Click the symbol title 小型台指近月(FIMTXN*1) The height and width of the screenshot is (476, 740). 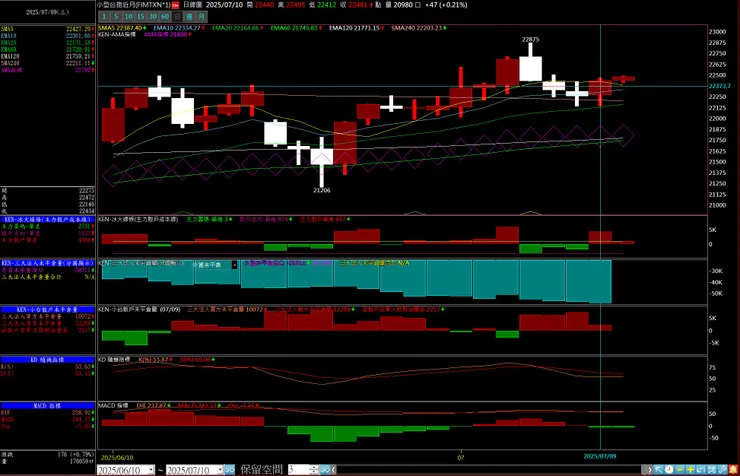[134, 5]
